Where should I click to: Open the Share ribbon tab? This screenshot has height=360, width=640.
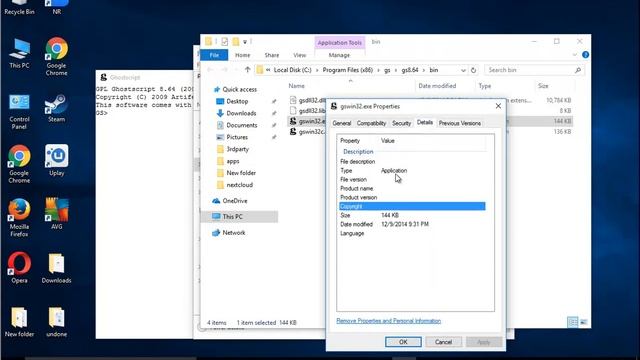(x=271, y=55)
